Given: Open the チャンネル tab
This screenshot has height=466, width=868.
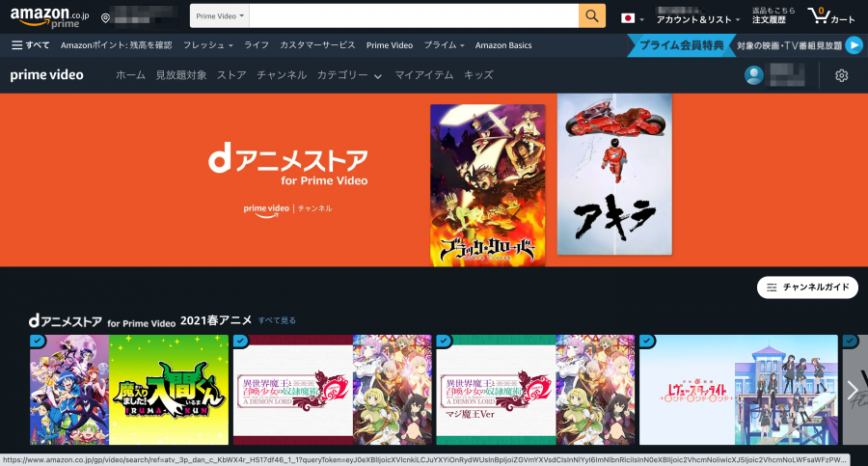Looking at the screenshot, I should pos(282,75).
